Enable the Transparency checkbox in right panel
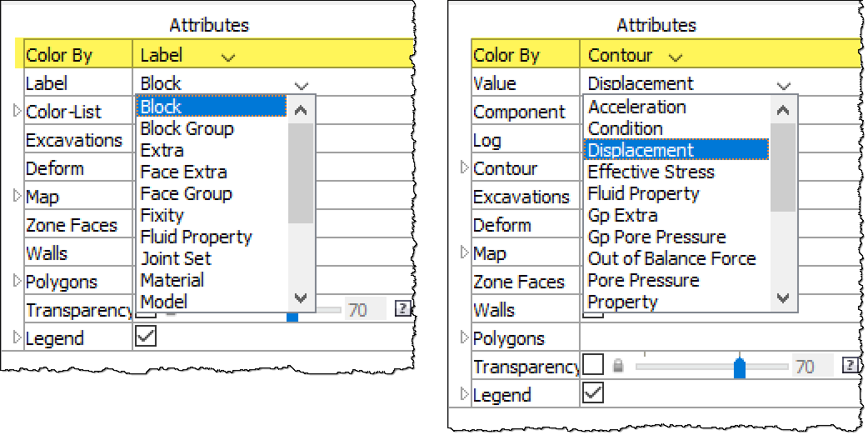The image size is (868, 435). (593, 365)
